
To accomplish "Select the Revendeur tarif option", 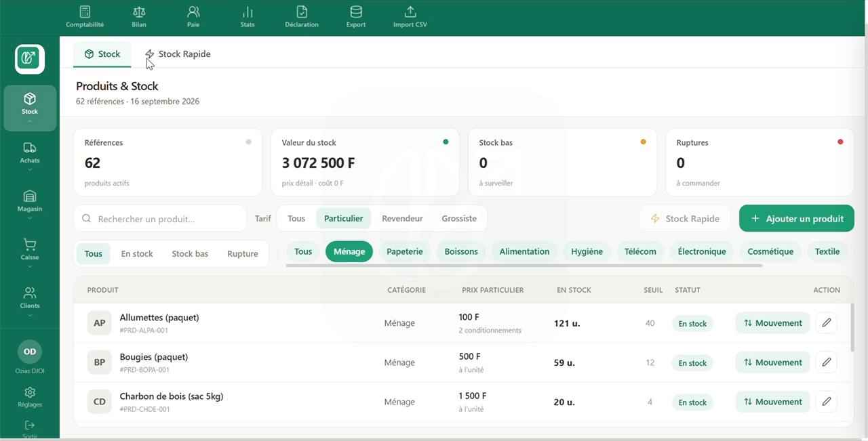I will point(402,219).
